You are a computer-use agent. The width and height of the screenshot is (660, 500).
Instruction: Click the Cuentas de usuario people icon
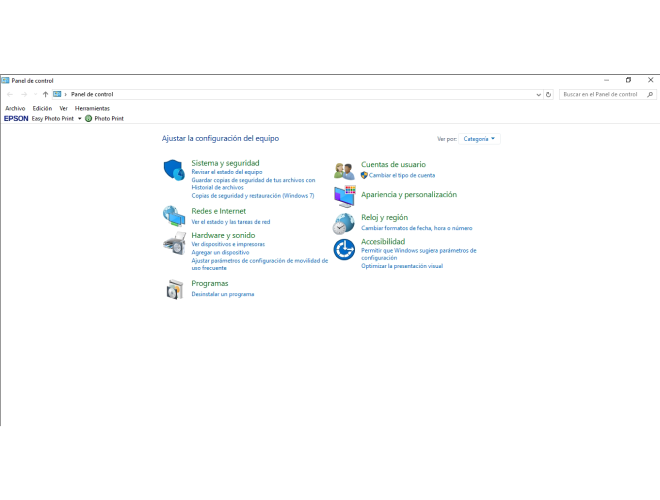pos(344,170)
